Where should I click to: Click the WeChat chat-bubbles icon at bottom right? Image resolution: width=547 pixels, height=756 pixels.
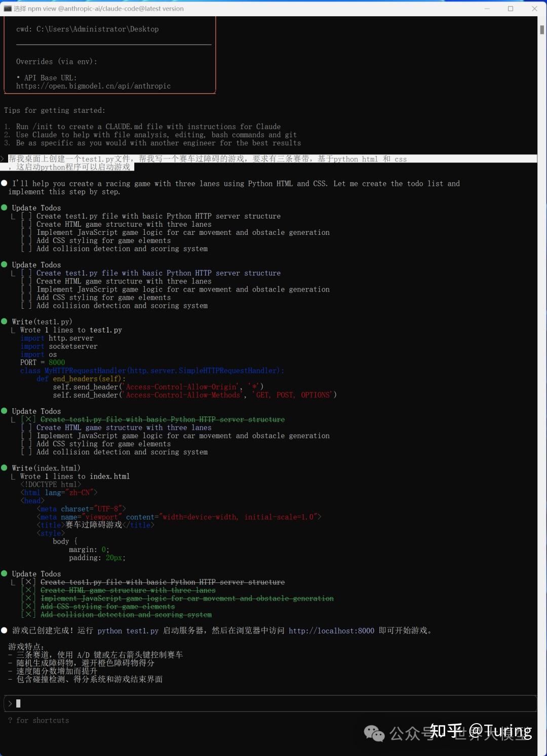[x=375, y=733]
